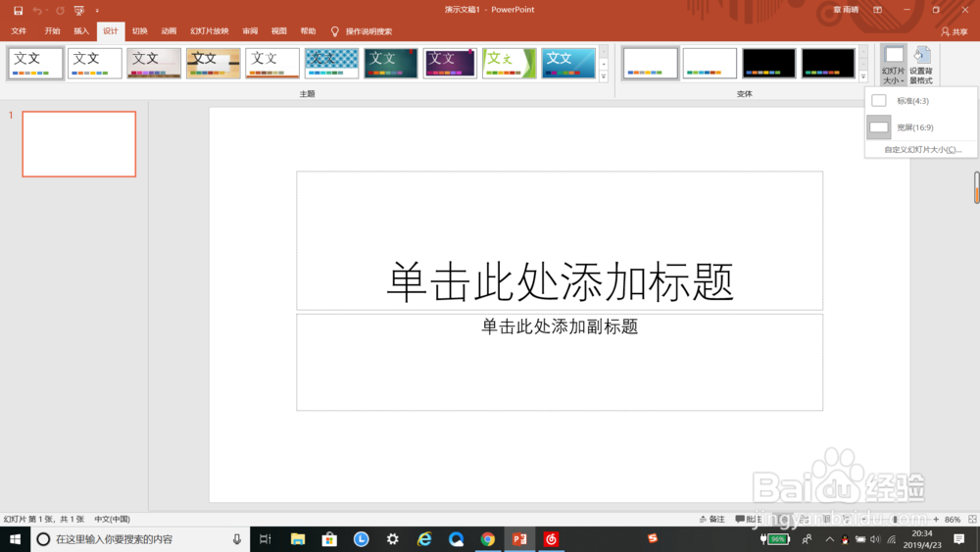The height and width of the screenshot is (552, 980).
Task: Click 中文(中国) language in status bar
Action: point(113,519)
